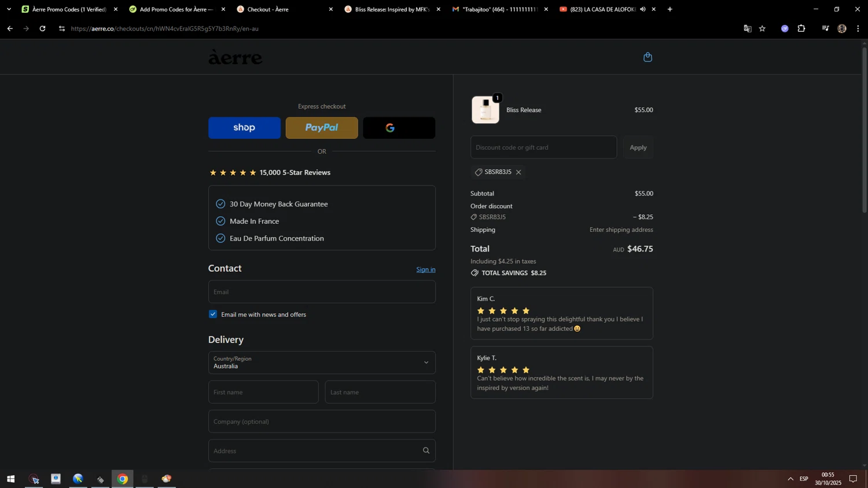Click the address search magnifier icon
Screen dimensions: 868x488
pyautogui.click(x=426, y=451)
